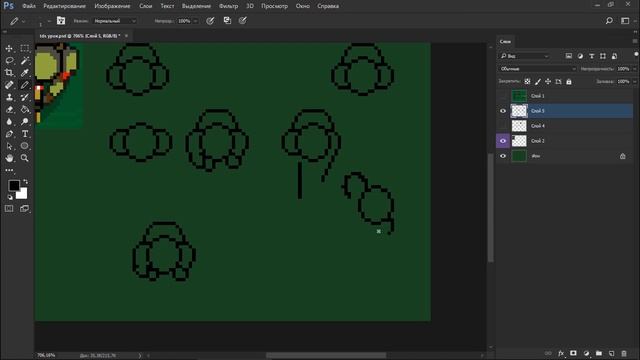The image size is (640, 360).
Task: Select the Paint Bucket tool
Action: click(24, 109)
